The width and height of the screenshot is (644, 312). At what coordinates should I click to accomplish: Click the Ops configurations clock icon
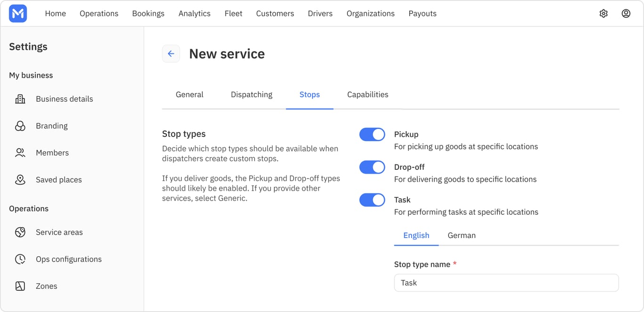pos(20,259)
